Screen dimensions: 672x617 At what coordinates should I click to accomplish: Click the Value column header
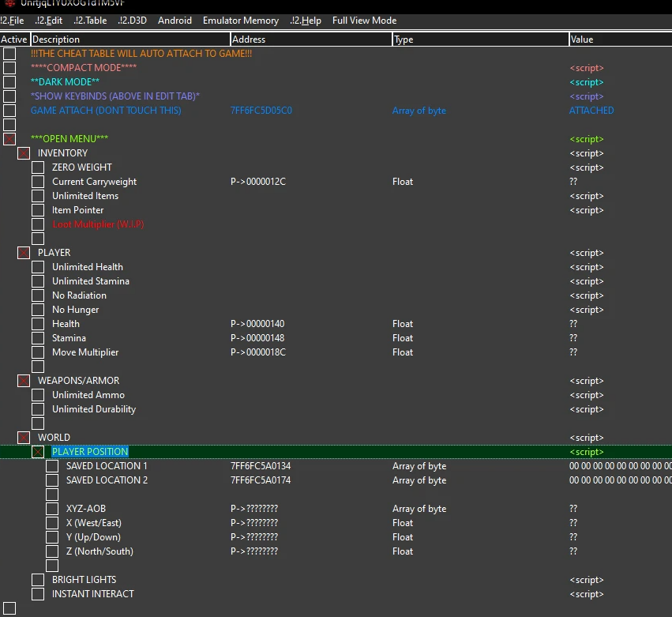(x=619, y=40)
